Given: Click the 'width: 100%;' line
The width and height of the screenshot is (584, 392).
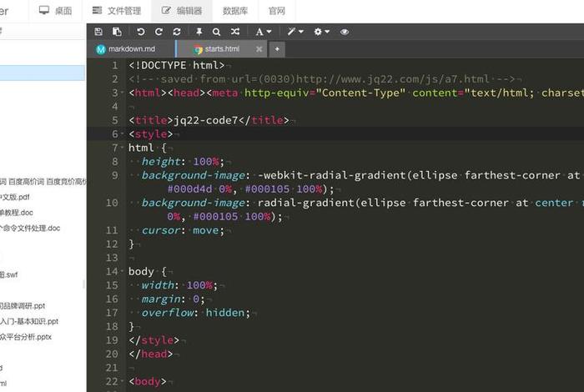Looking at the screenshot, I should [x=179, y=284].
